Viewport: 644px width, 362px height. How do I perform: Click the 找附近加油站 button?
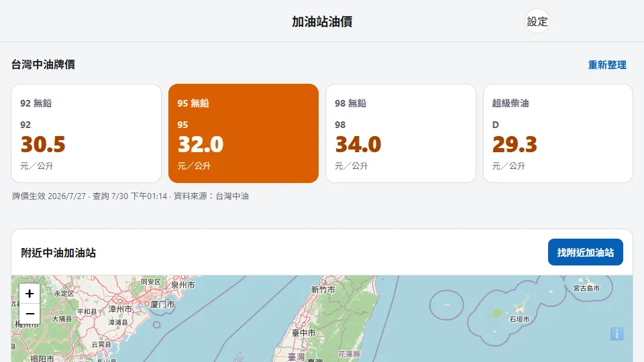click(585, 252)
